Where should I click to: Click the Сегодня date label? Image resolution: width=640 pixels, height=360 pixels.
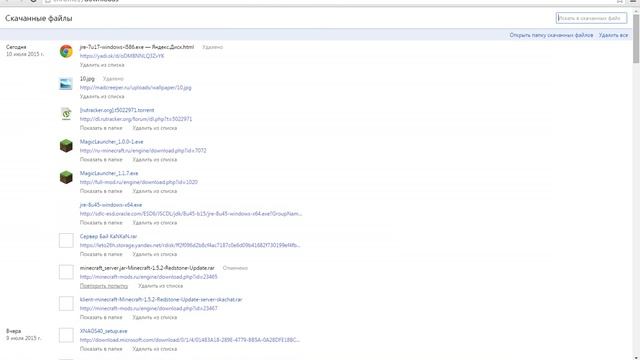click(x=16, y=47)
